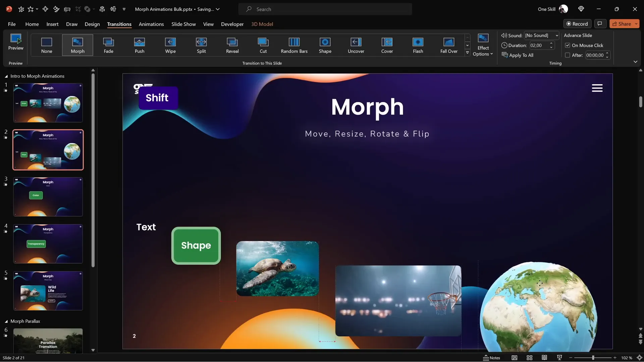Apply the Cut transition
644x362 pixels.
pyautogui.click(x=263, y=45)
